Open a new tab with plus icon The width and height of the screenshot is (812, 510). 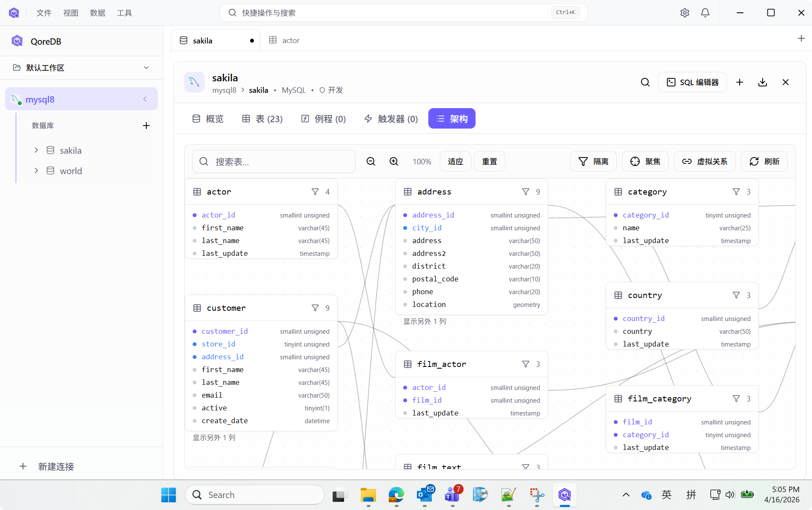(x=801, y=39)
